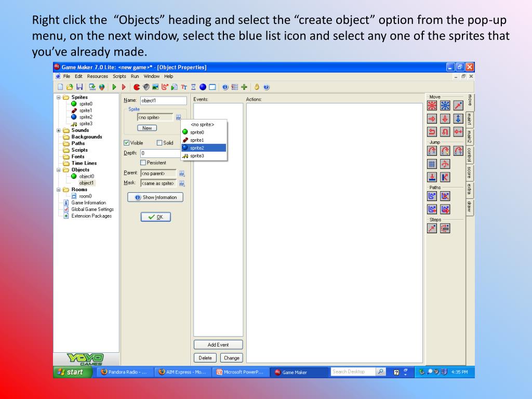Click the Change event button
The image size is (532, 399).
tap(232, 358)
